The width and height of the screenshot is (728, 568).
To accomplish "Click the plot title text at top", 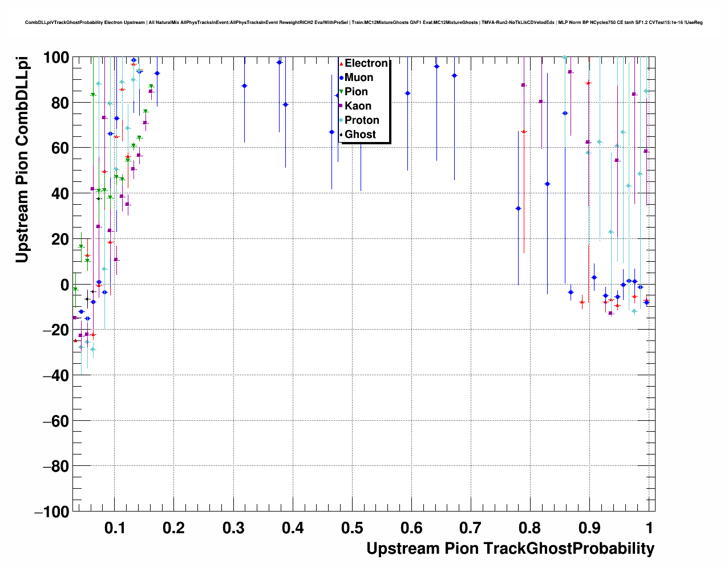I will click(x=363, y=23).
